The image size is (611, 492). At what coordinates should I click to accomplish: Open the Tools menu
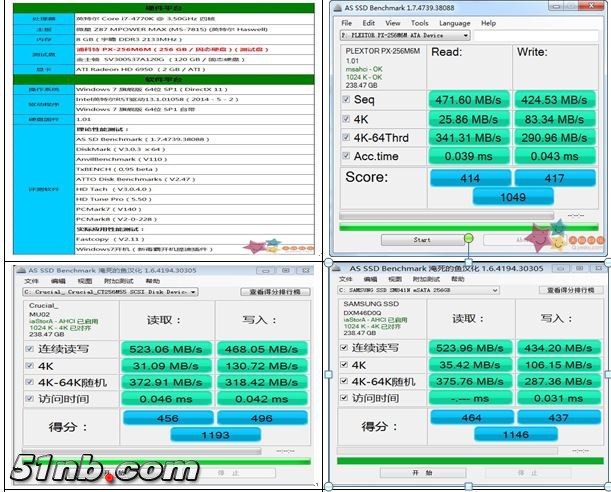coord(419,22)
